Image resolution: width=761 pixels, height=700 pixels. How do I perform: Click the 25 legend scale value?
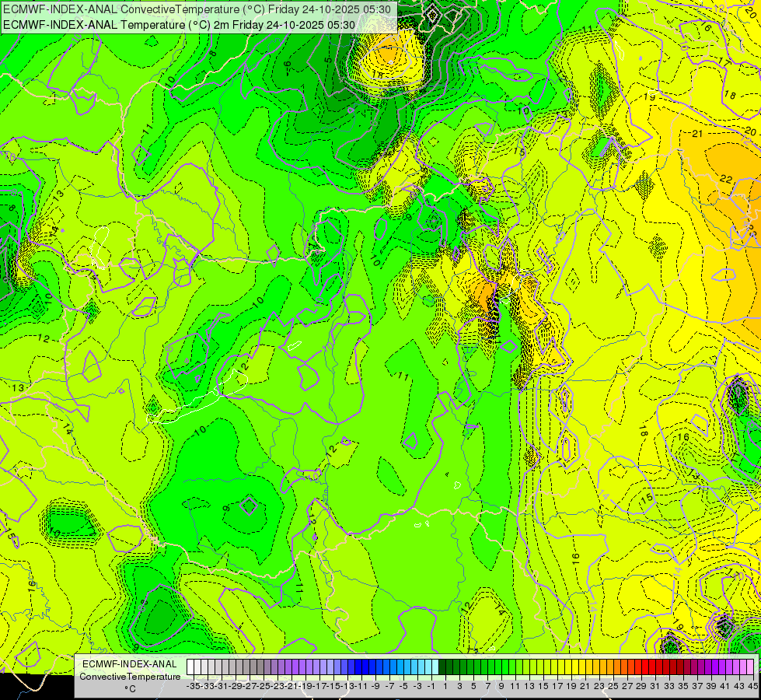pos(613,686)
